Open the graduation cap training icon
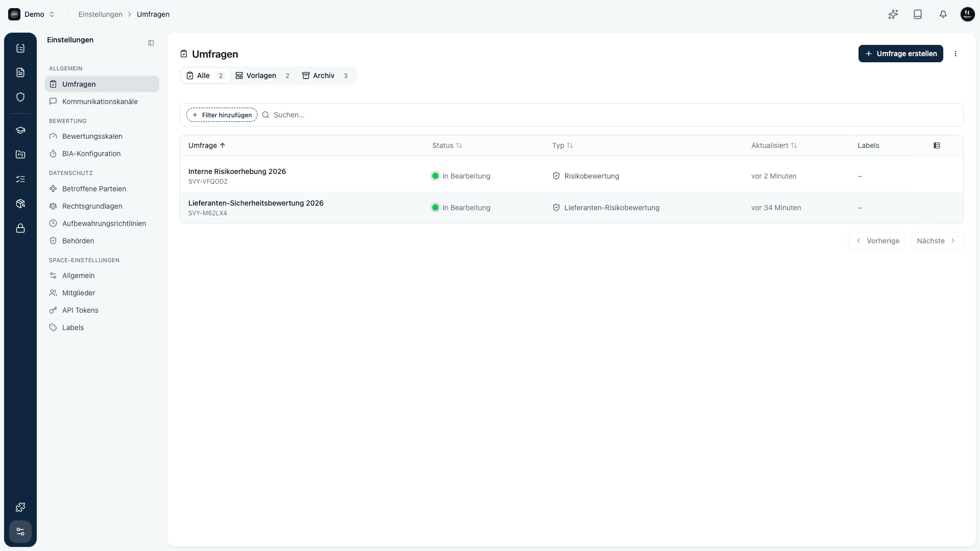 20,130
